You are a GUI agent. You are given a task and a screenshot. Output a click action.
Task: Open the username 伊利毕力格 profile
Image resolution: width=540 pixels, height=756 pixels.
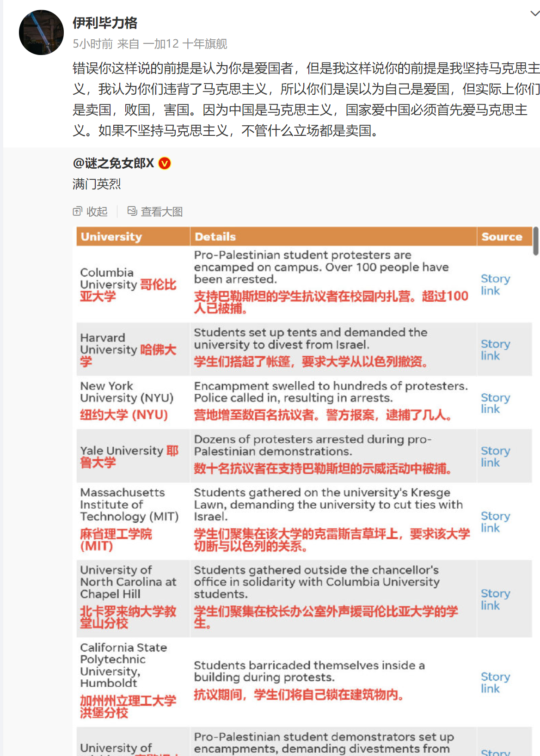[x=105, y=23]
